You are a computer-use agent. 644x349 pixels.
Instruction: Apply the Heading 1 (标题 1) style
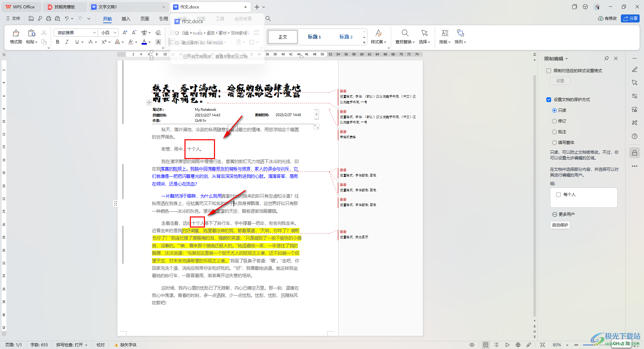click(x=314, y=37)
